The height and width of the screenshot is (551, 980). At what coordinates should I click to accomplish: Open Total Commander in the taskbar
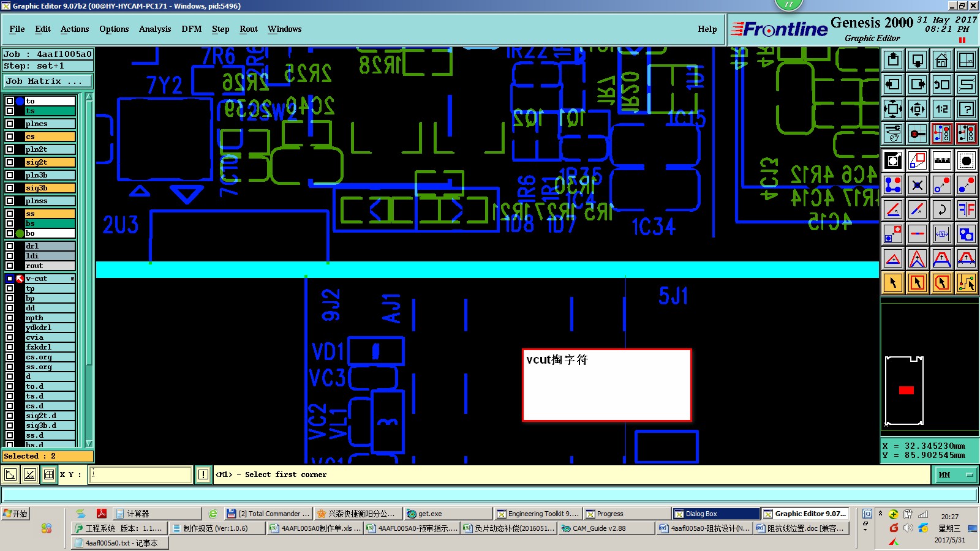[268, 514]
